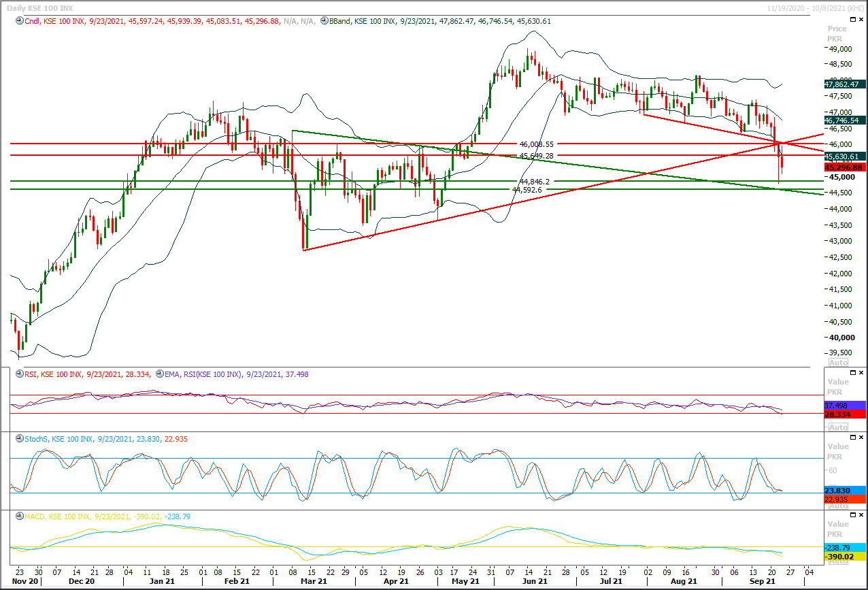This screenshot has width=868, height=590.
Task: Click the 49,000 price axis label
Action: pyautogui.click(x=841, y=49)
